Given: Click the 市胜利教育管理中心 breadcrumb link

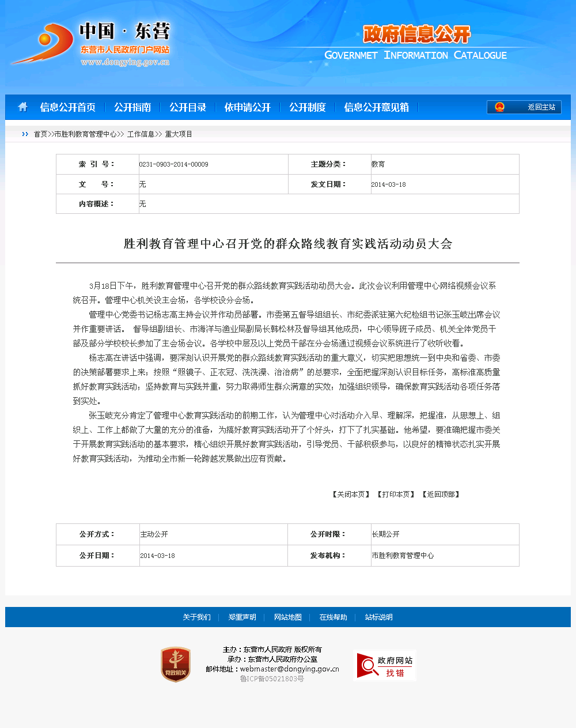Looking at the screenshot, I should (85, 134).
